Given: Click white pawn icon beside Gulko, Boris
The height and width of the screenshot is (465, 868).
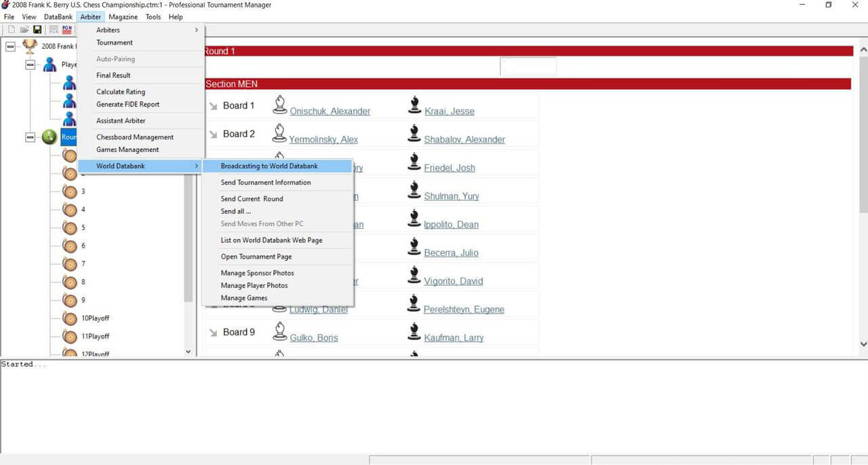Looking at the screenshot, I should click(x=279, y=331).
